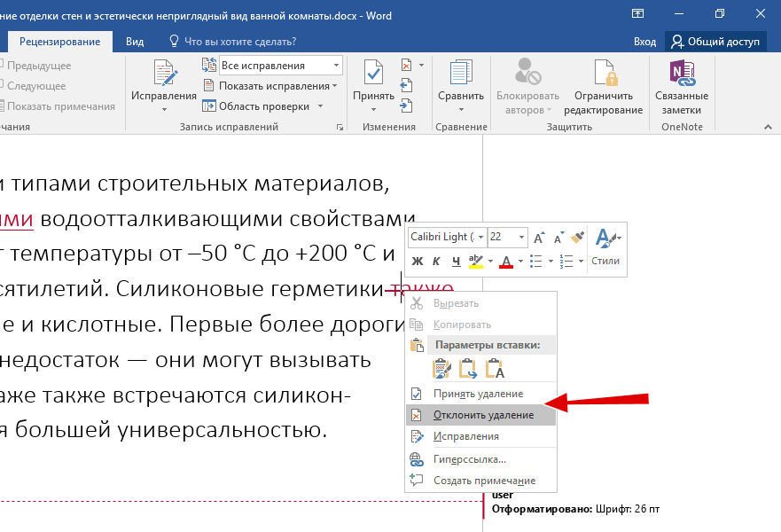
Task: Open Linked Notes OneNote icon
Action: (682, 74)
